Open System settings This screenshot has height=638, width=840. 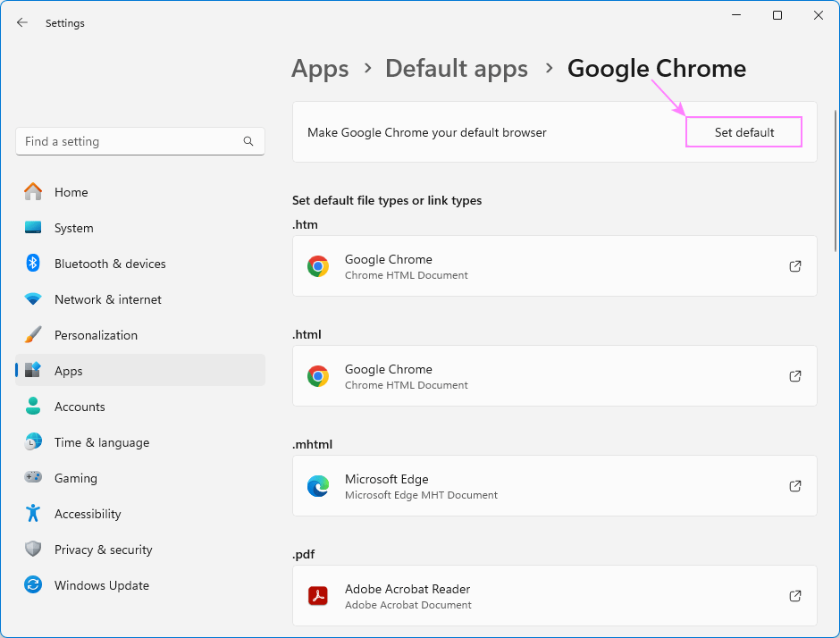139,228
